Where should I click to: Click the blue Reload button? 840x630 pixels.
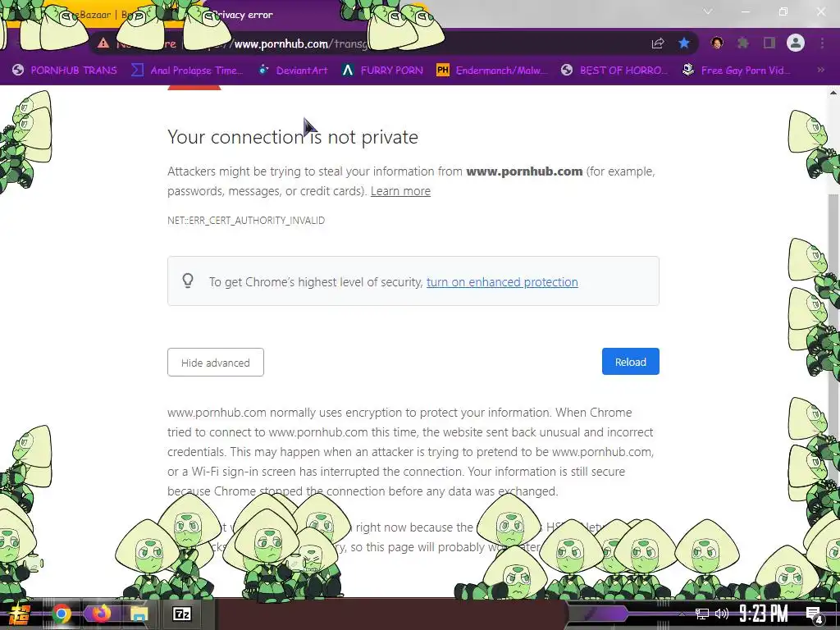coord(631,362)
